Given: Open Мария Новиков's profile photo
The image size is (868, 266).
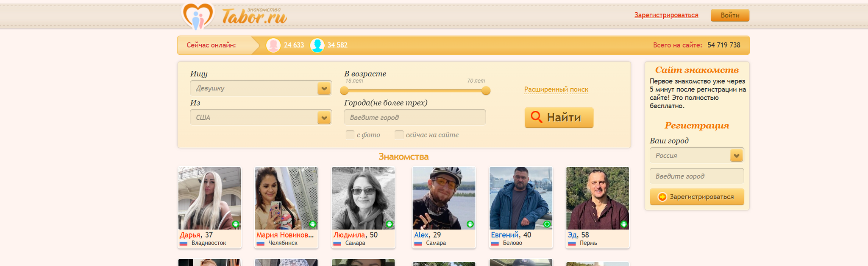Looking at the screenshot, I should coord(286,198).
